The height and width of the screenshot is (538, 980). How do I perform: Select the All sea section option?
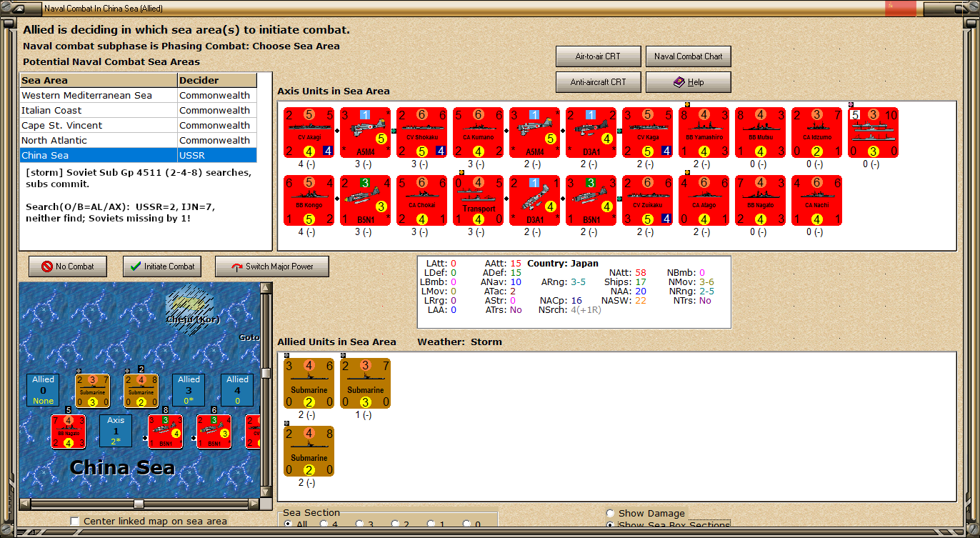tap(289, 524)
